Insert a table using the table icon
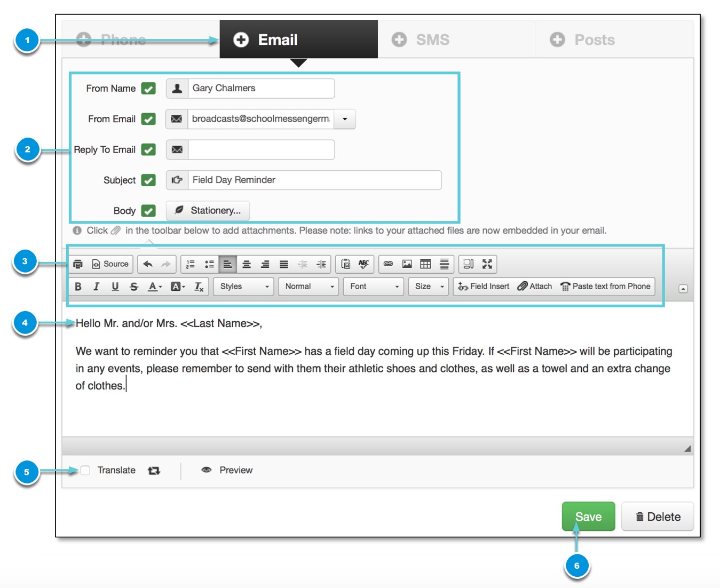Image resolution: width=720 pixels, height=588 pixels. tap(425, 264)
